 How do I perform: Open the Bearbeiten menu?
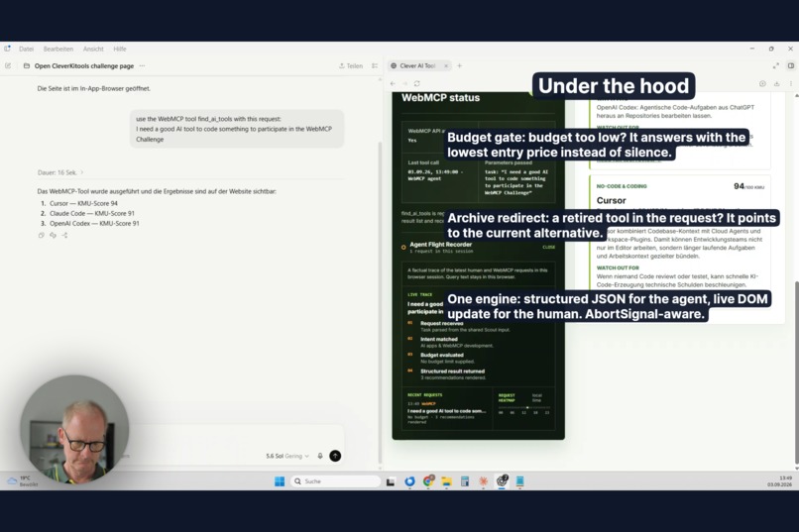[58, 49]
